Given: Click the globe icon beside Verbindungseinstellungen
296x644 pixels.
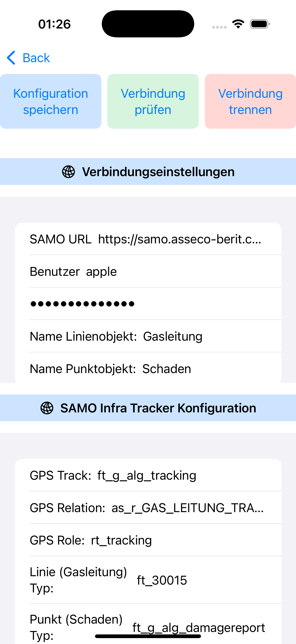Looking at the screenshot, I should (x=69, y=171).
